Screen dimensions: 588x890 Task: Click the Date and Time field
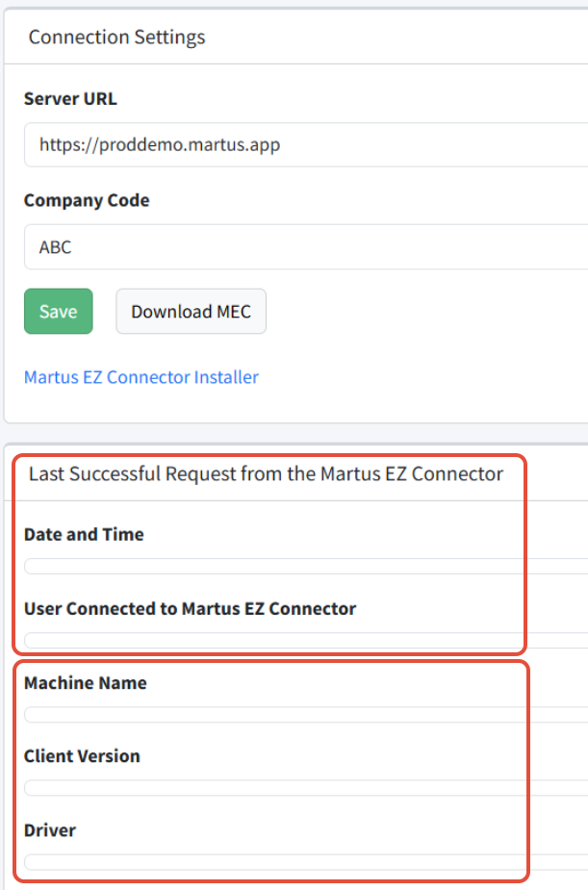[306, 566]
